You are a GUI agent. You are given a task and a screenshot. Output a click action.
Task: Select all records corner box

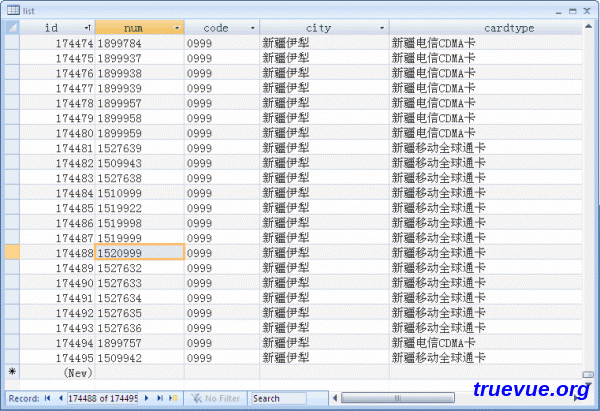[x=12, y=28]
